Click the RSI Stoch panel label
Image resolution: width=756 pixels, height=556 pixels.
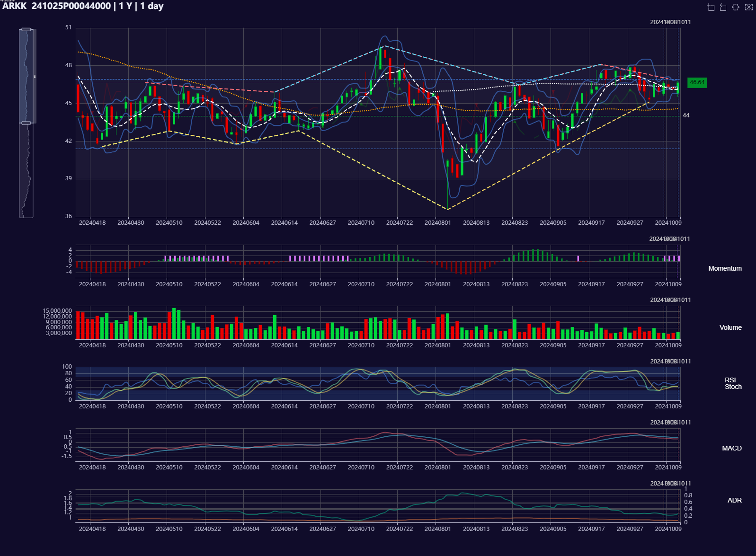[x=733, y=383]
